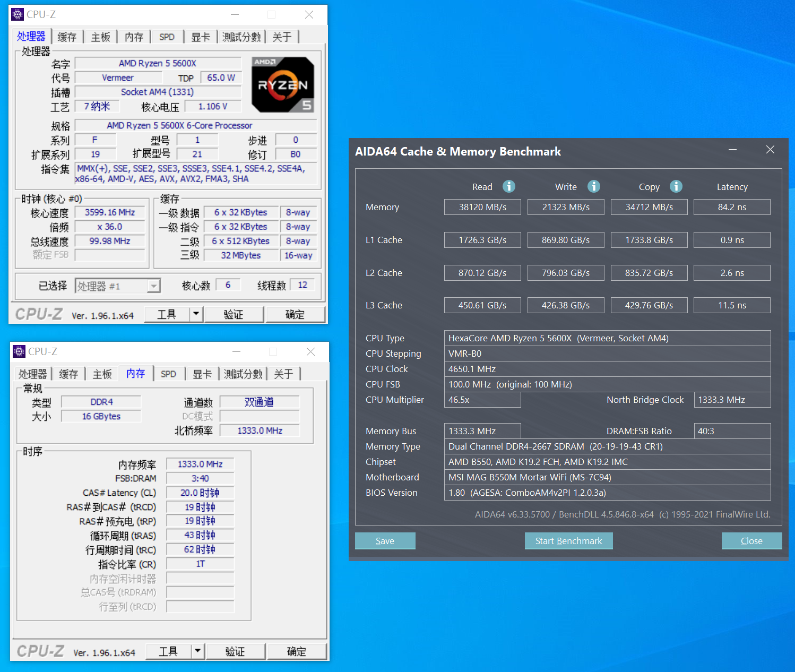Image resolution: width=795 pixels, height=672 pixels.
Task: Minimize the AIDA64 benchmark window
Action: pos(732,150)
